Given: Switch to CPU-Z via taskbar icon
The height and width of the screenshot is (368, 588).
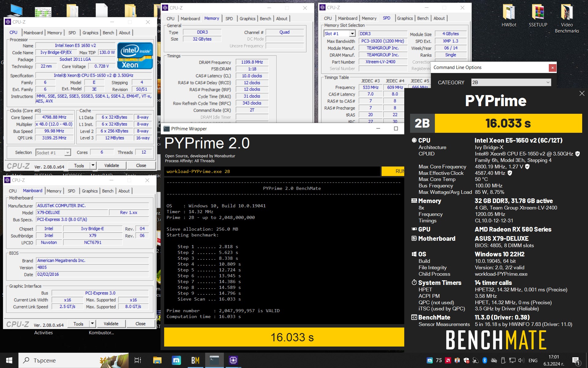Looking at the screenshot, I should 233,360.
